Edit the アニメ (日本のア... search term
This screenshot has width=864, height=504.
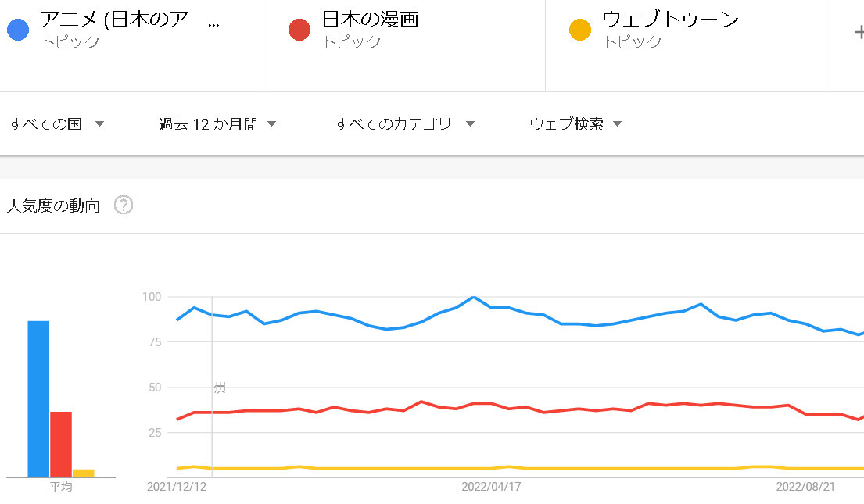pos(125,20)
